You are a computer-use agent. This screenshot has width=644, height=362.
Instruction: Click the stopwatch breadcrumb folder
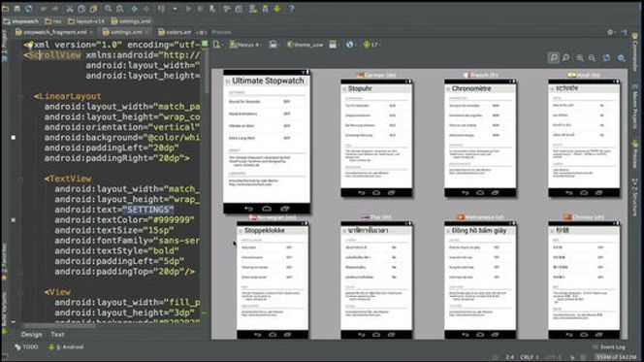tap(20, 21)
